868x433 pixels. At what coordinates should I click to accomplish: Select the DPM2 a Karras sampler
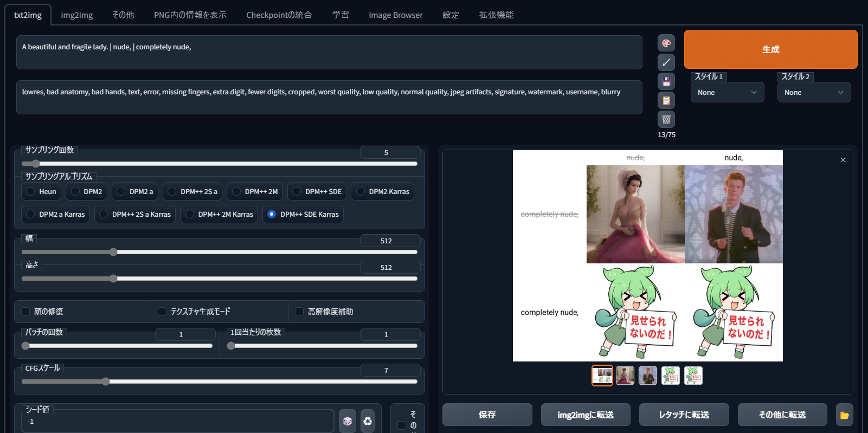pos(55,214)
